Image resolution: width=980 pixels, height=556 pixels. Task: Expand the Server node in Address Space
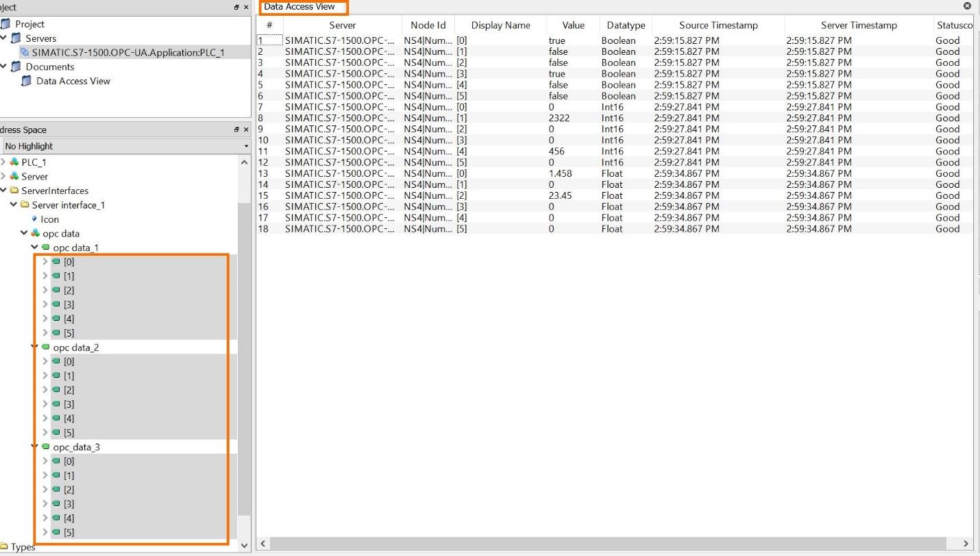(3, 176)
